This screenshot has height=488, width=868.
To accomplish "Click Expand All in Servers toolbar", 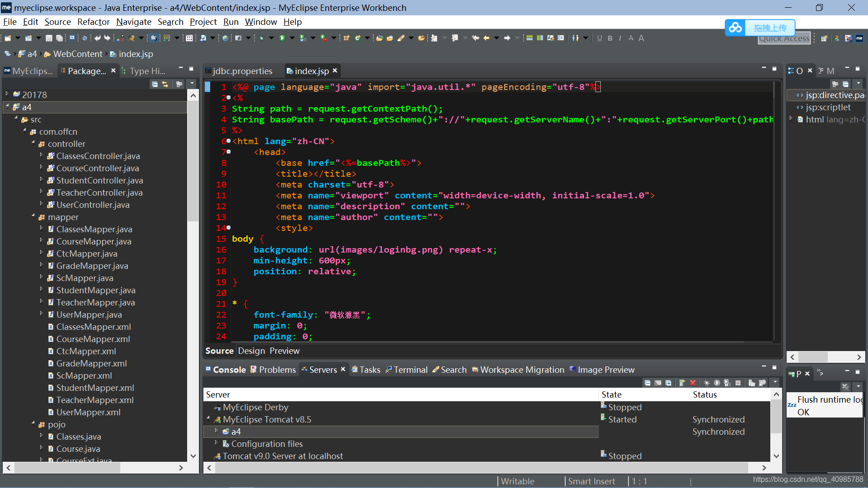I will click(x=668, y=383).
